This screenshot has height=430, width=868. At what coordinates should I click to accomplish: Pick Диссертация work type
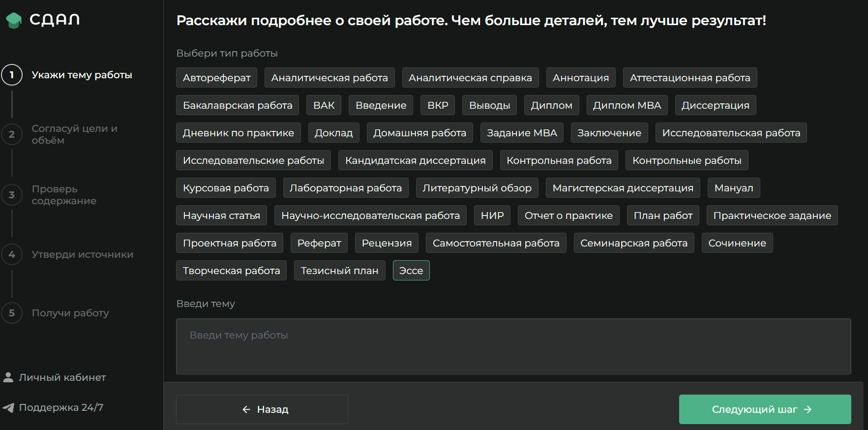point(715,105)
